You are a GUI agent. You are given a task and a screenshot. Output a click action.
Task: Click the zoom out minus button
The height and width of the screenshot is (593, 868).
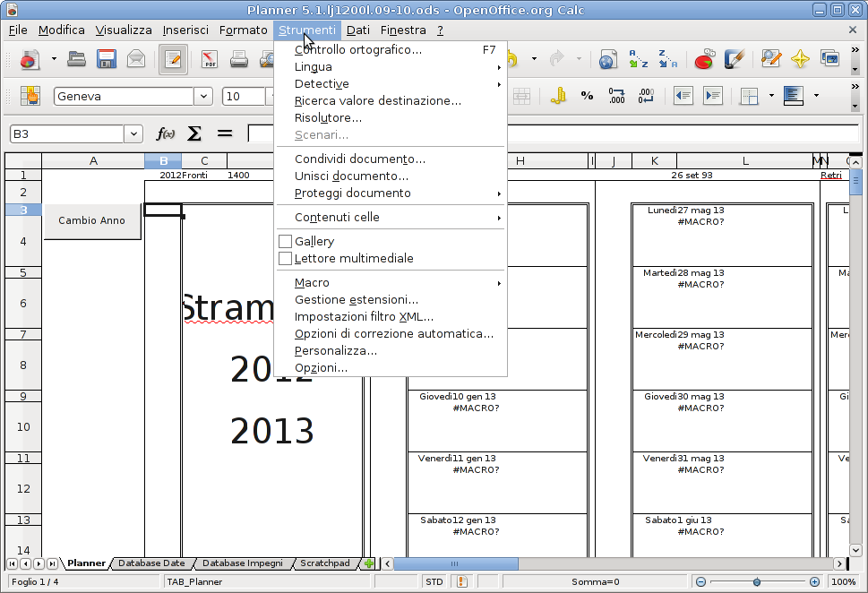(x=700, y=581)
